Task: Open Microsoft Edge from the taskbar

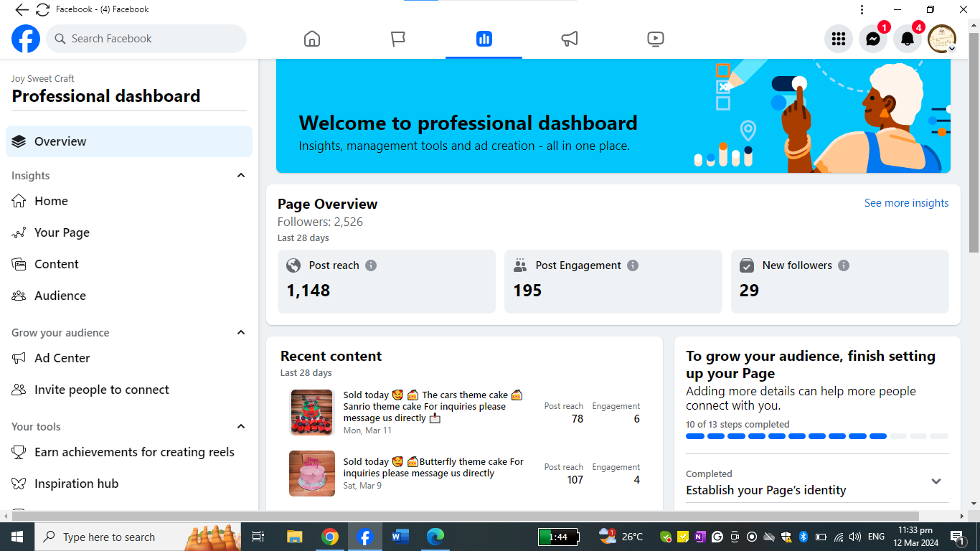Action: (x=435, y=537)
